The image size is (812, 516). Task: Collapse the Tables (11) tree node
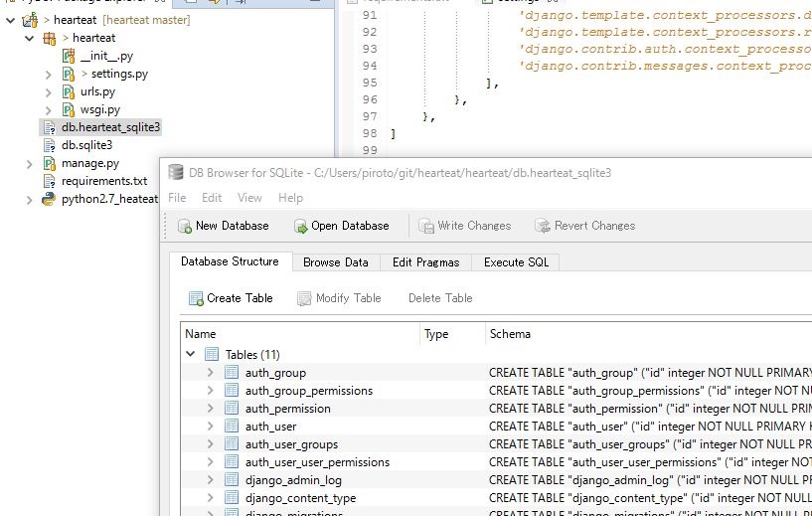[x=191, y=354]
